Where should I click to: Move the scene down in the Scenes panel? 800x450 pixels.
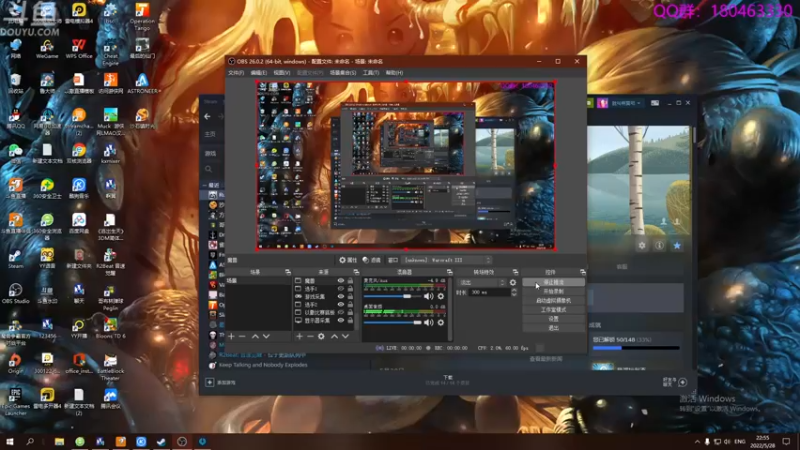[266, 336]
